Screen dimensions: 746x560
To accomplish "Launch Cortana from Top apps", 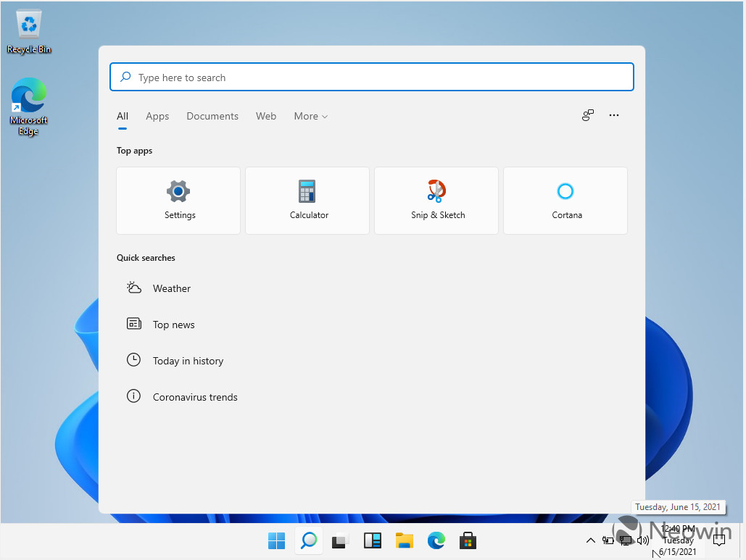I will (565, 201).
